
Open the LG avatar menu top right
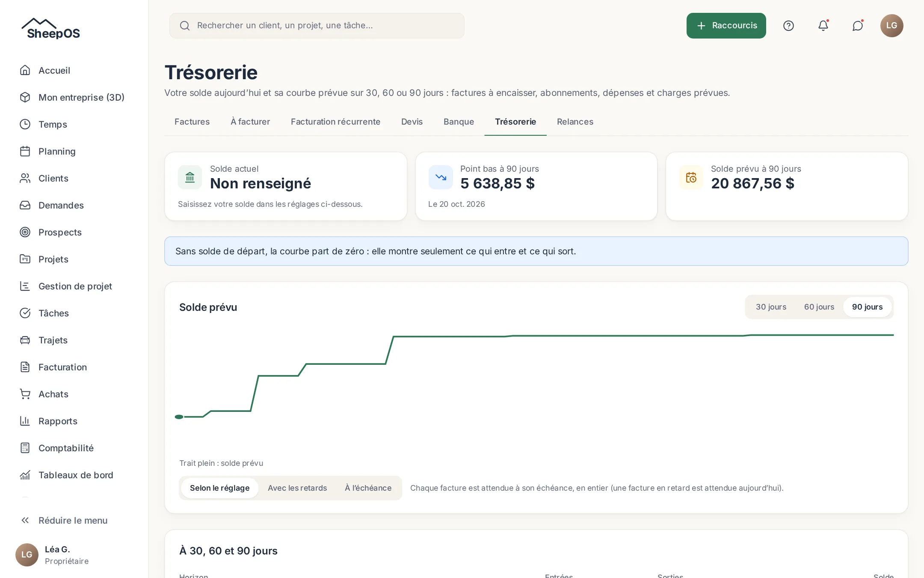891,26
